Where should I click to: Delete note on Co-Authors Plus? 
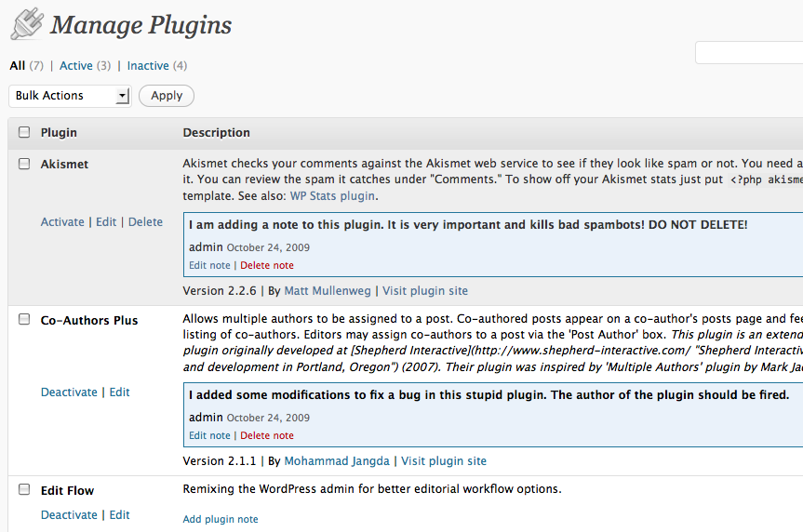point(267,435)
